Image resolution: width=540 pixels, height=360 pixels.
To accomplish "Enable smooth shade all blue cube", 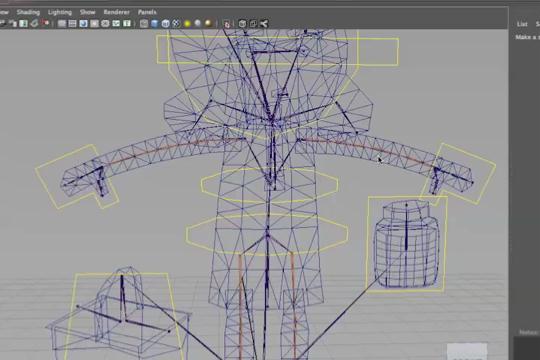I will [x=155, y=23].
